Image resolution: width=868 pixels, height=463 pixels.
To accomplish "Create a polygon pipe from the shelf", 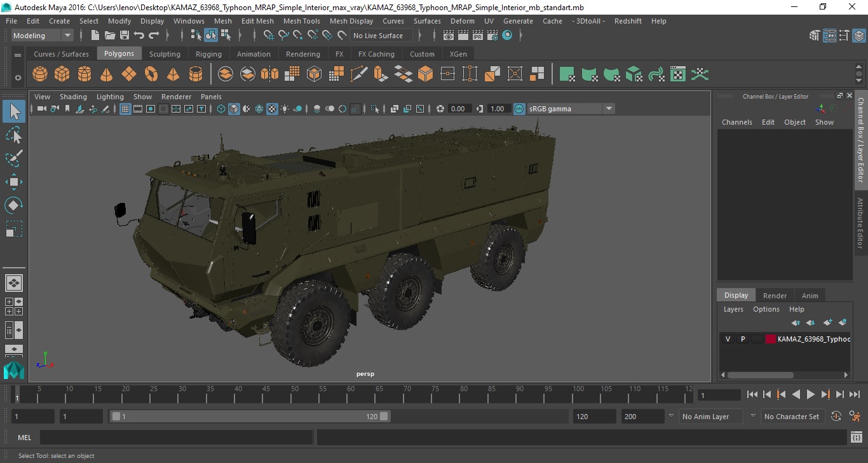I will 196,74.
